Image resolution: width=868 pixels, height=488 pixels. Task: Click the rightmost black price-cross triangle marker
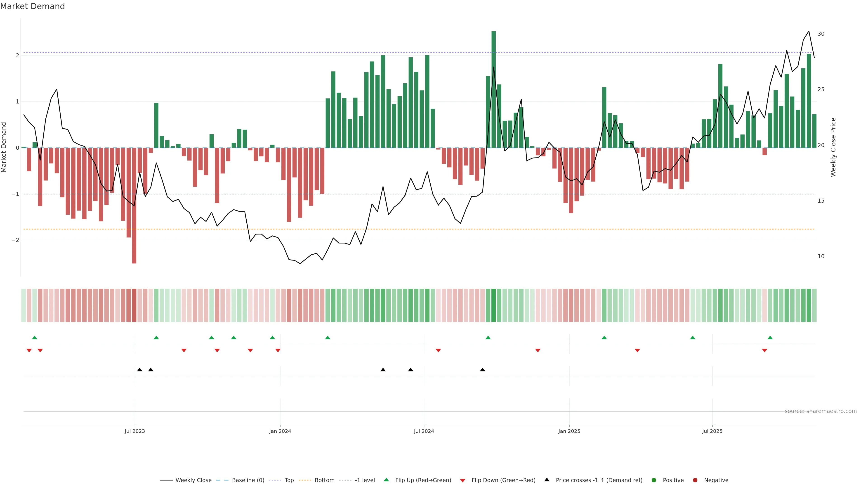483,370
